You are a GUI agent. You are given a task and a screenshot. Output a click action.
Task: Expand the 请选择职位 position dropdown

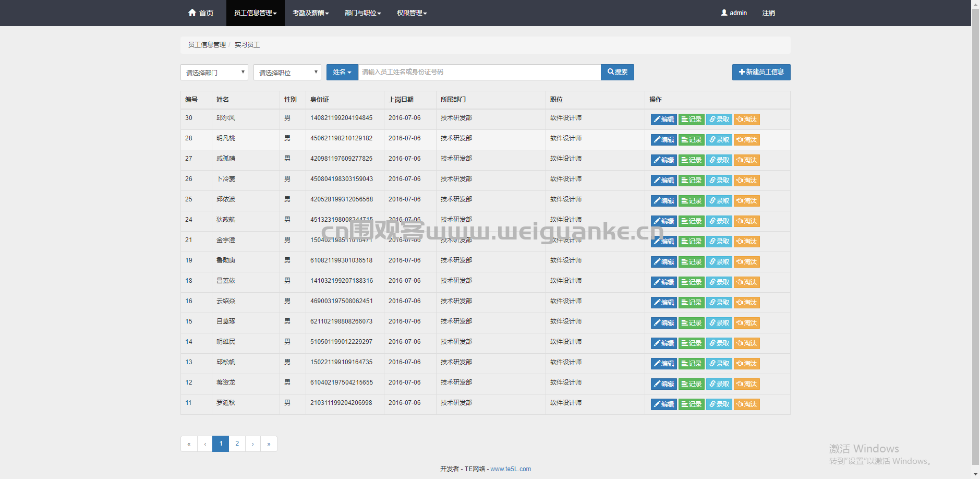click(287, 73)
